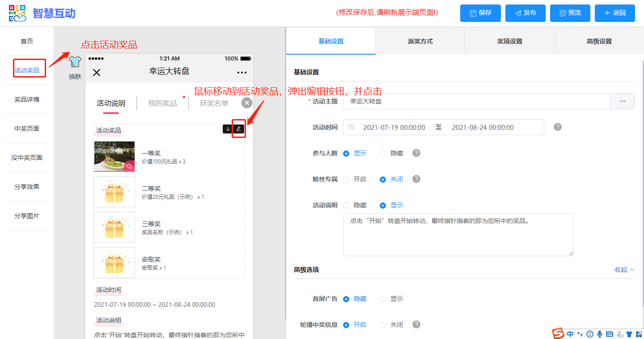This screenshot has height=339, width=644.
Task: Click the 发布 button
Action: [x=525, y=13]
